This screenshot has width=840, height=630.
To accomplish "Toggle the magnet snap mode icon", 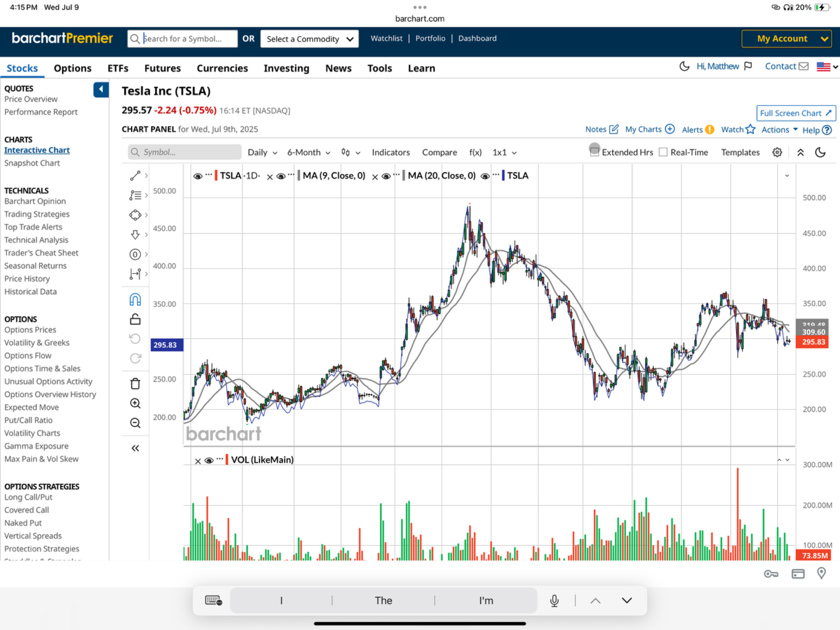I will 135,300.
